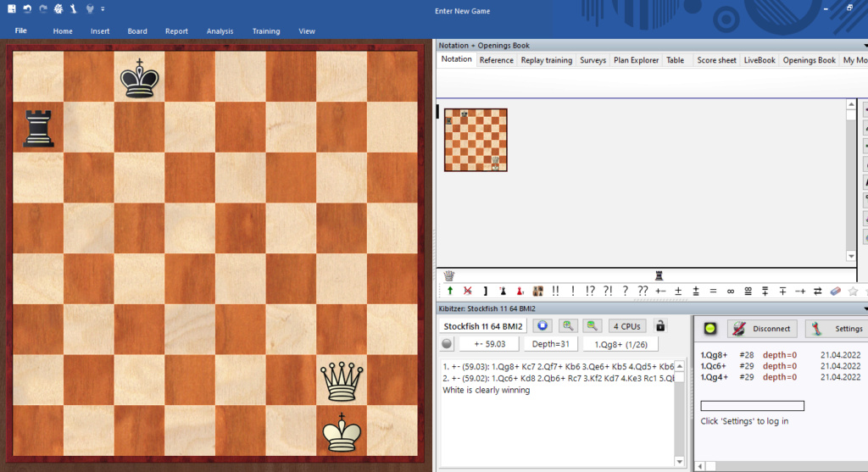This screenshot has width=868, height=472.
Task: Stop the engine with the blue stop button
Action: click(542, 326)
